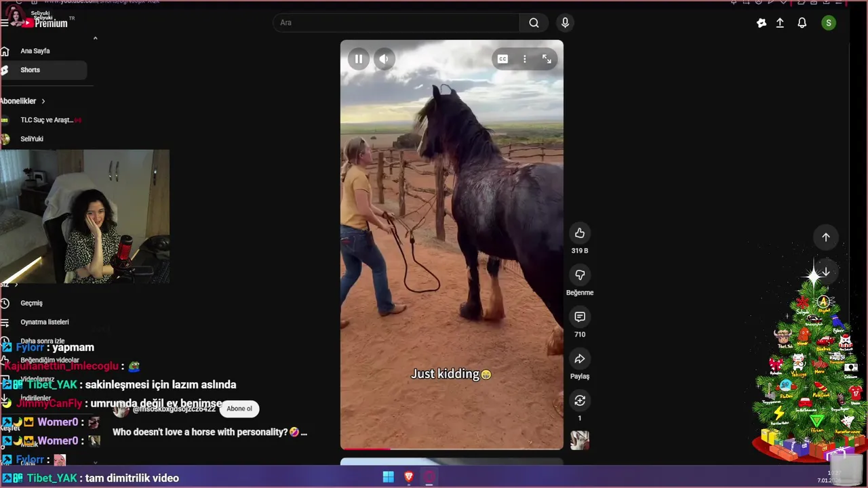
Task: Open the Windows Start button on the taskbar
Action: point(389,477)
